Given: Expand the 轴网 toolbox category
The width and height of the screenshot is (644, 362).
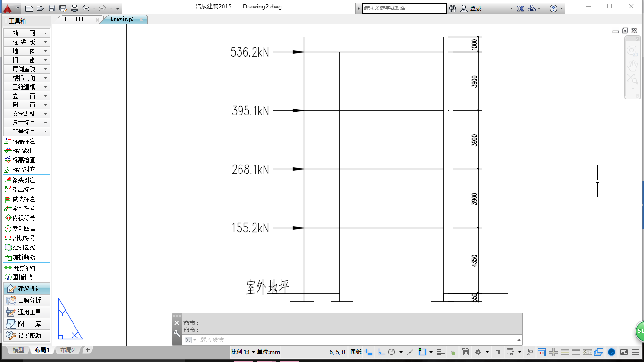Looking at the screenshot, I should [26, 33].
